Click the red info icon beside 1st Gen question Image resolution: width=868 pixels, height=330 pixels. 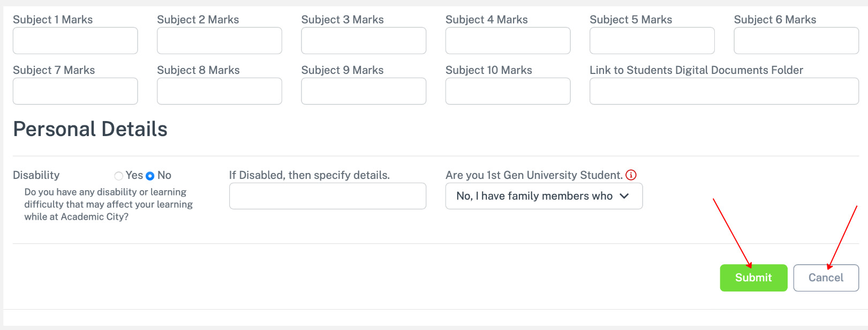pos(631,175)
